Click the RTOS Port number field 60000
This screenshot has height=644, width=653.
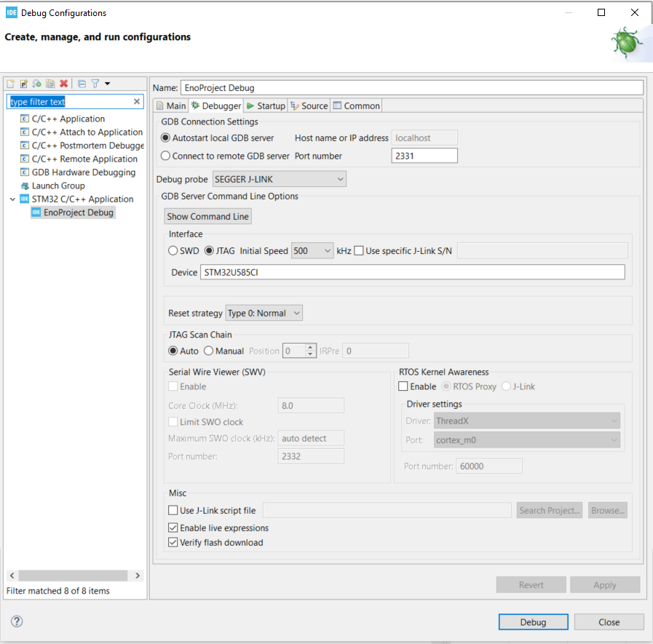point(489,466)
